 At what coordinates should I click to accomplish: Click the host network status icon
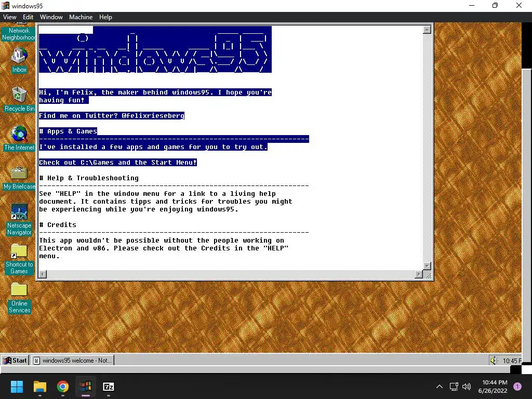pyautogui.click(x=454, y=387)
